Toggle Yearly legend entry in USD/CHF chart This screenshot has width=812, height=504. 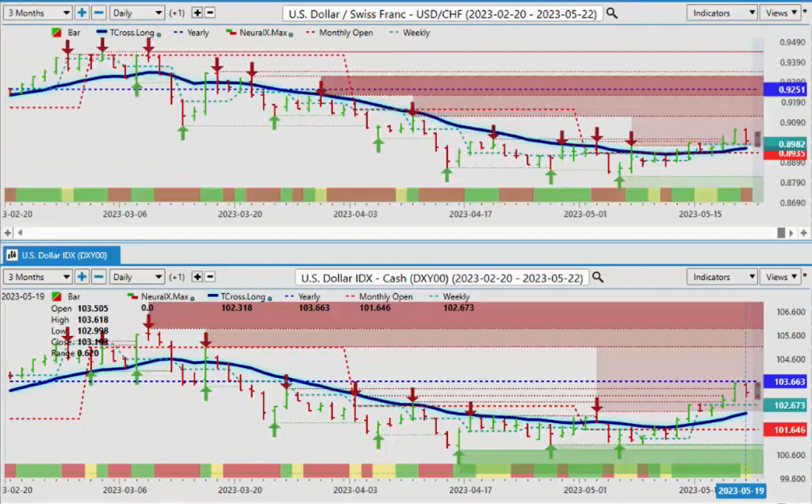192,32
